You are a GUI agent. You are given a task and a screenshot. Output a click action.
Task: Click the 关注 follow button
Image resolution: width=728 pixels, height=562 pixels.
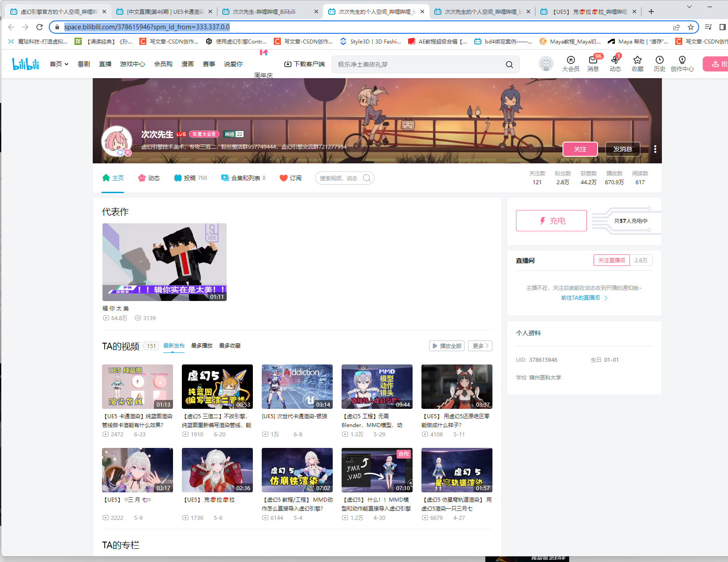[580, 149]
